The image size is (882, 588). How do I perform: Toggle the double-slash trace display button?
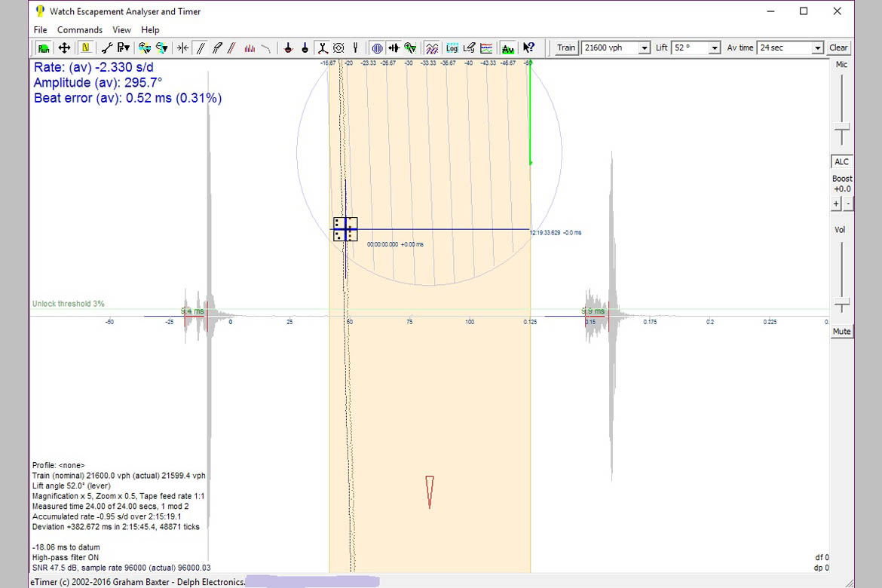tap(200, 48)
